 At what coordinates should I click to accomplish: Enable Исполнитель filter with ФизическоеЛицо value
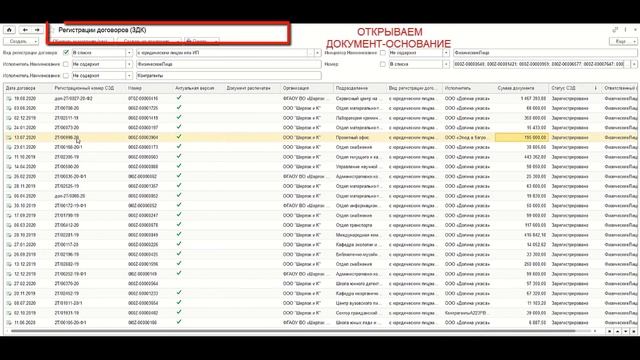(x=66, y=64)
